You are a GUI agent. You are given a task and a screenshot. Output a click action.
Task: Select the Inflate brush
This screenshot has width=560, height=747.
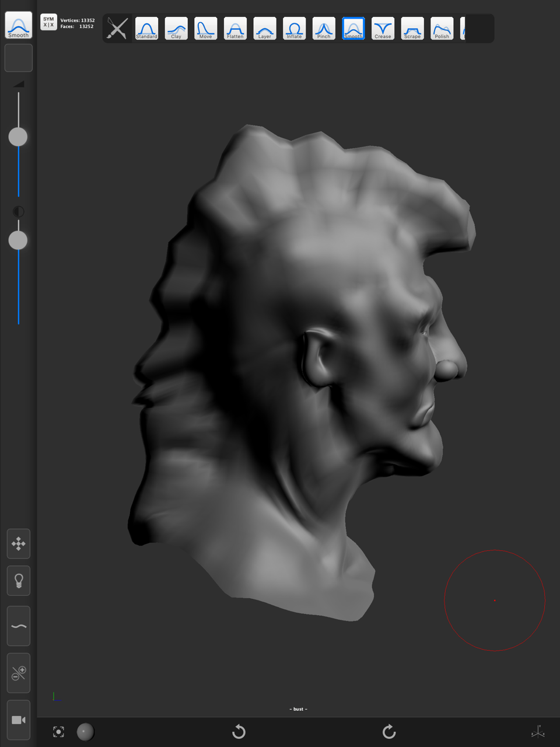tap(294, 29)
